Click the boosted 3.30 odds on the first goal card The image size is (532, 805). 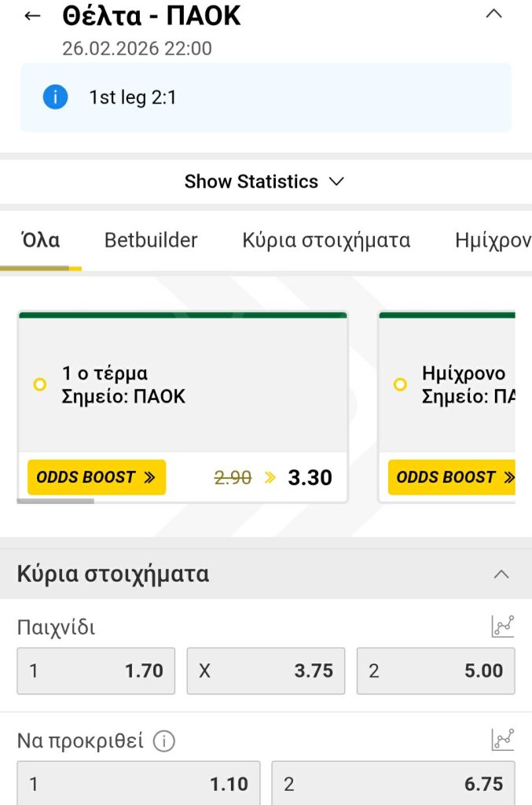tap(310, 477)
